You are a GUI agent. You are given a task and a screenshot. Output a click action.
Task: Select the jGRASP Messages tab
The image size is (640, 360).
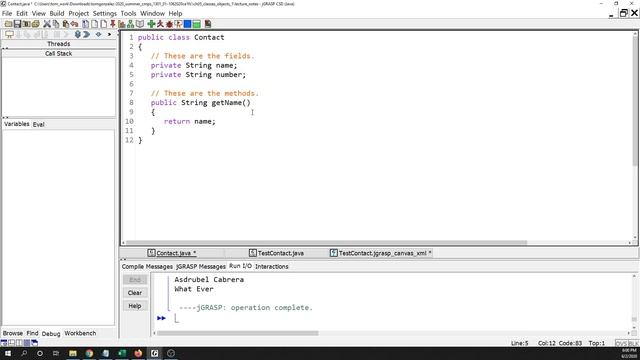pos(200,267)
